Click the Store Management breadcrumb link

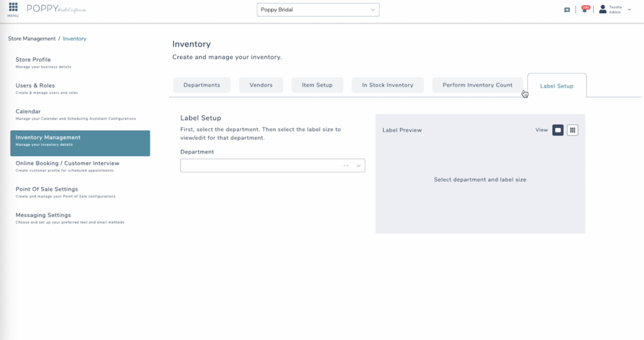(31, 39)
